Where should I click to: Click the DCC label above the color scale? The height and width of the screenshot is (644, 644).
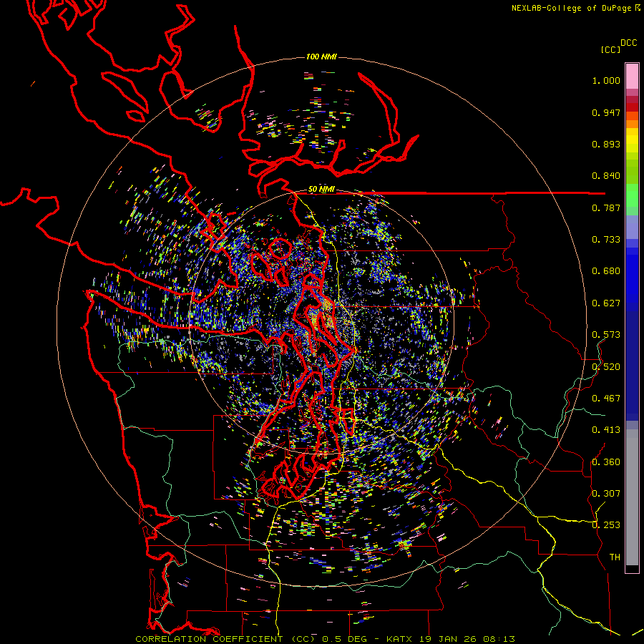click(x=629, y=43)
